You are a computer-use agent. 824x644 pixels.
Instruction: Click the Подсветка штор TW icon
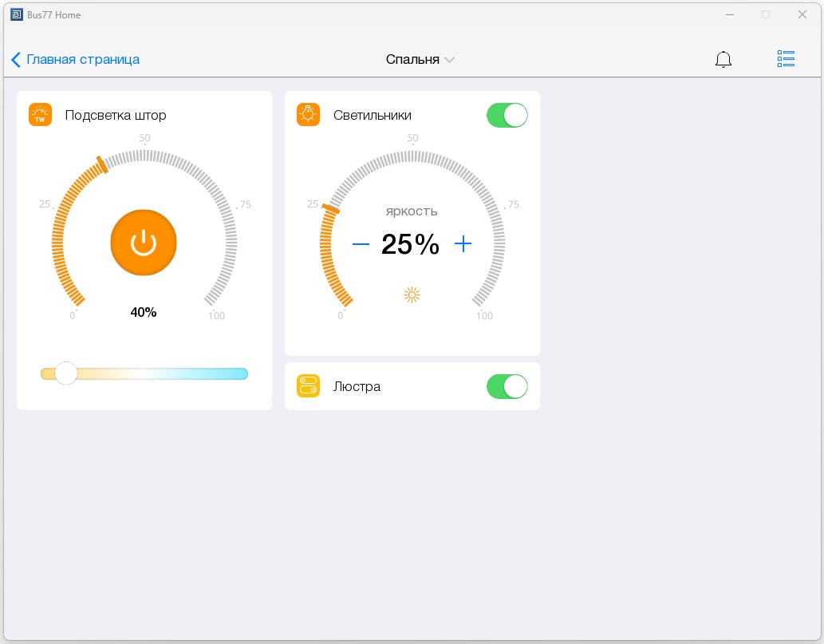click(40, 115)
